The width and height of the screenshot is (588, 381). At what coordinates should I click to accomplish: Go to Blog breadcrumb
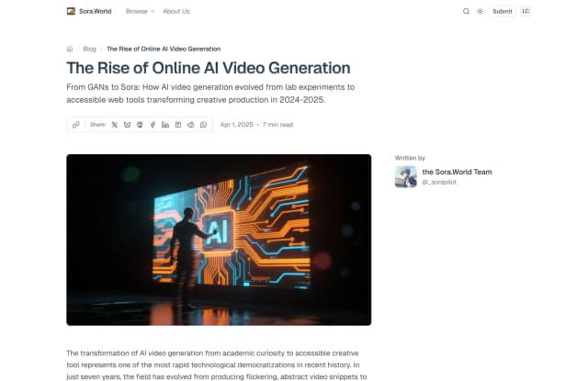[x=90, y=49]
